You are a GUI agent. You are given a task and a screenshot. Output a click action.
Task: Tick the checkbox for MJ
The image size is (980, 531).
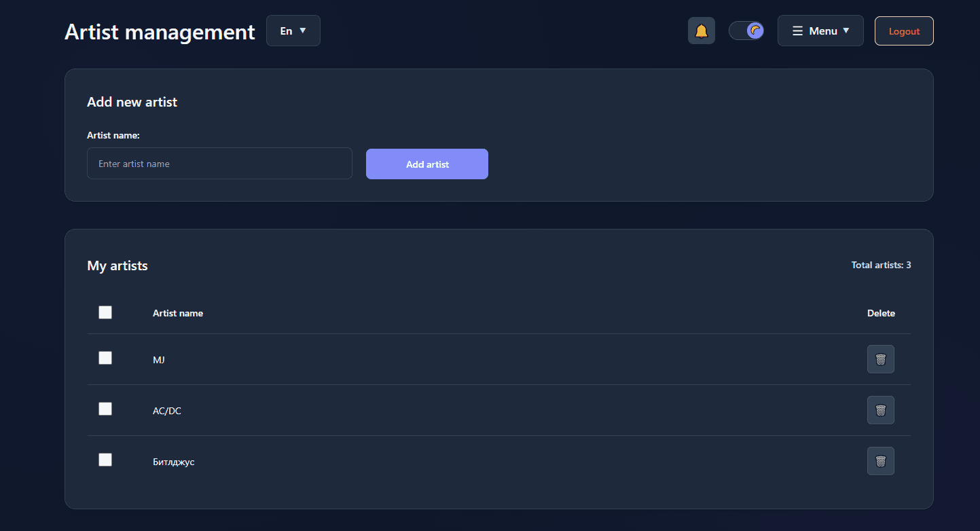coord(105,358)
